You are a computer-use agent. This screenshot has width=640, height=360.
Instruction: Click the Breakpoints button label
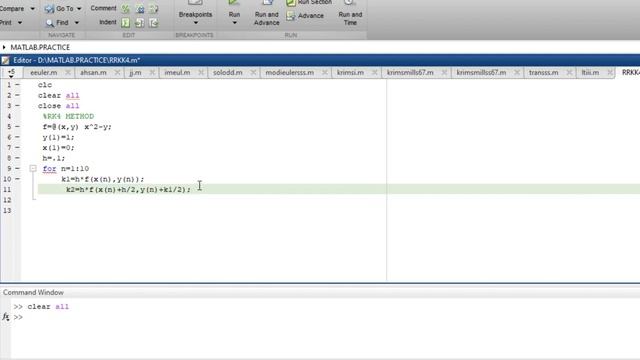[196, 15]
